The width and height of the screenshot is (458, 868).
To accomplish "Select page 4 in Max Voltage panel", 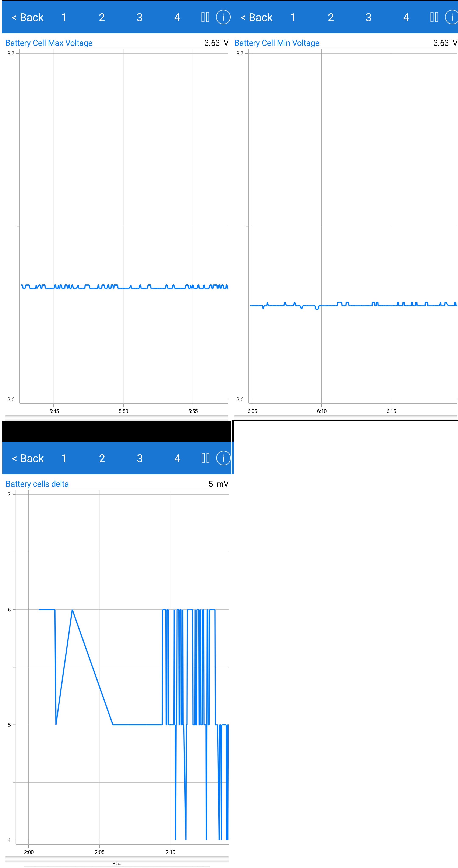I will pyautogui.click(x=177, y=17).
